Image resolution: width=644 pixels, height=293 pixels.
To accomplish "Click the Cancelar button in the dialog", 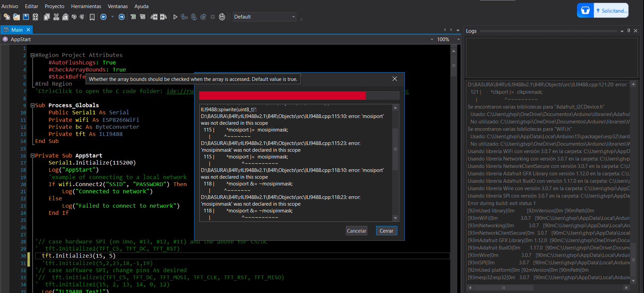I will coord(357,231).
